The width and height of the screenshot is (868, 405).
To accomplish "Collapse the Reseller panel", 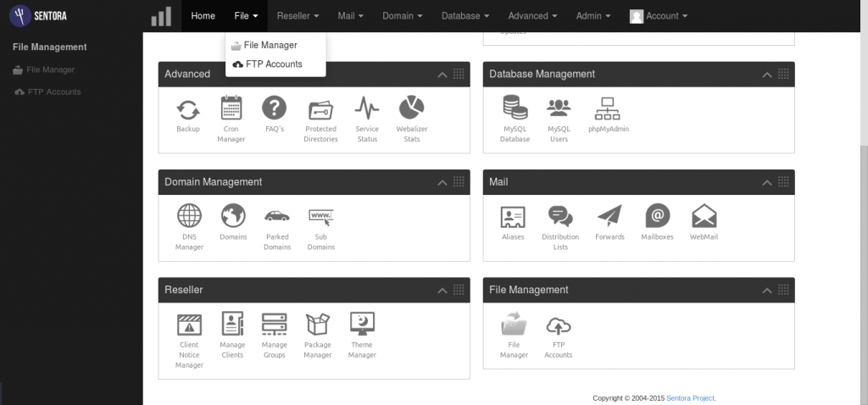I will [442, 290].
